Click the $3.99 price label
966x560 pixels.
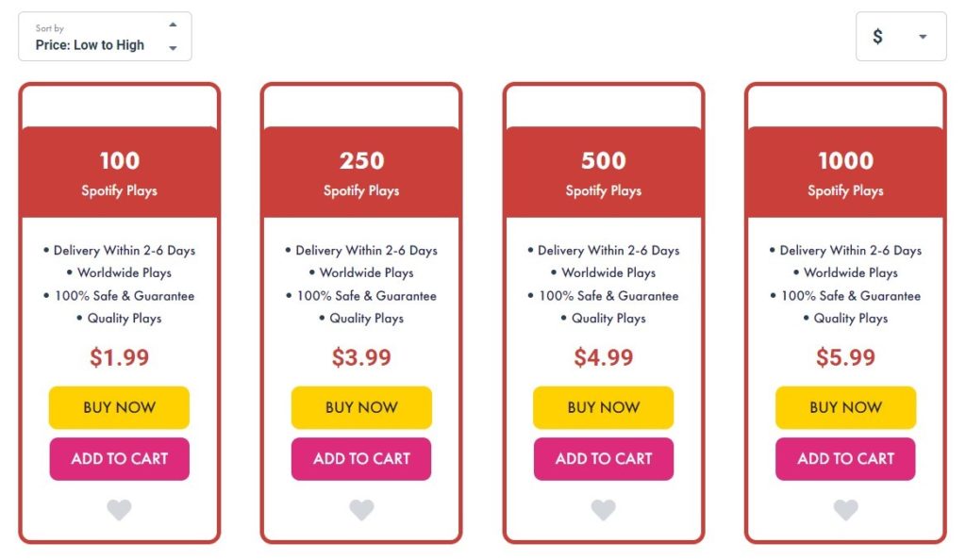click(361, 357)
